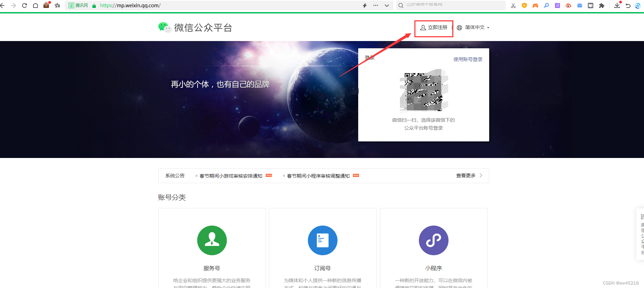Click the WeChat Official Platform logo
The width and height of the screenshot is (644, 288).
click(195, 27)
